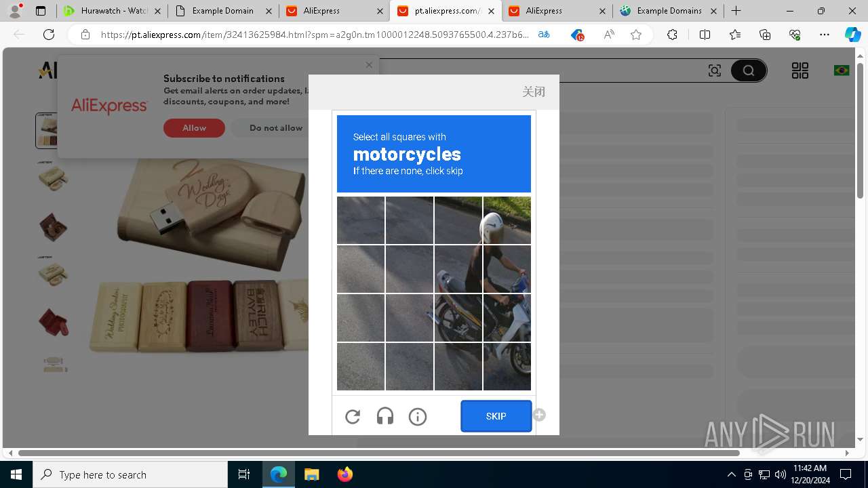This screenshot has width=868, height=488.
Task: Click AliExpress search magnifier button
Action: coord(749,70)
